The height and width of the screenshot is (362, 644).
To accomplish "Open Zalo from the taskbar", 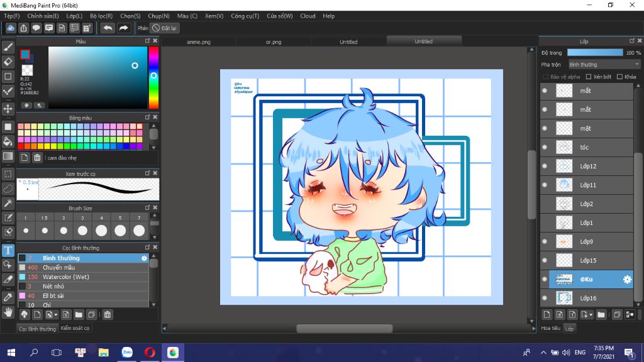I will (x=127, y=353).
